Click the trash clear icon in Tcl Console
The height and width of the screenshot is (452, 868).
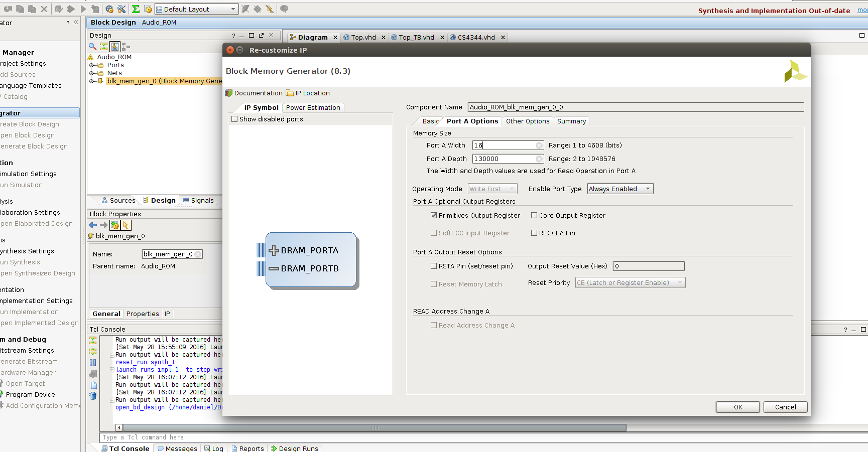[x=93, y=396]
